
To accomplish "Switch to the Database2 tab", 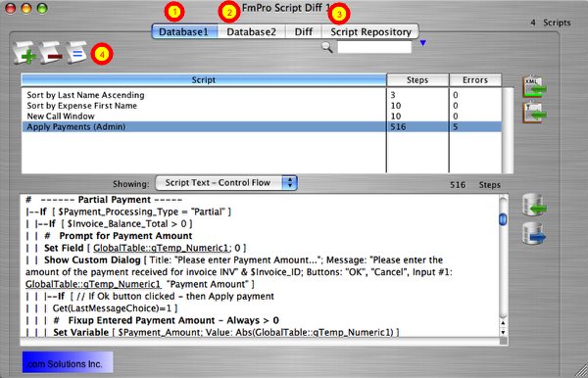I will tap(251, 32).
